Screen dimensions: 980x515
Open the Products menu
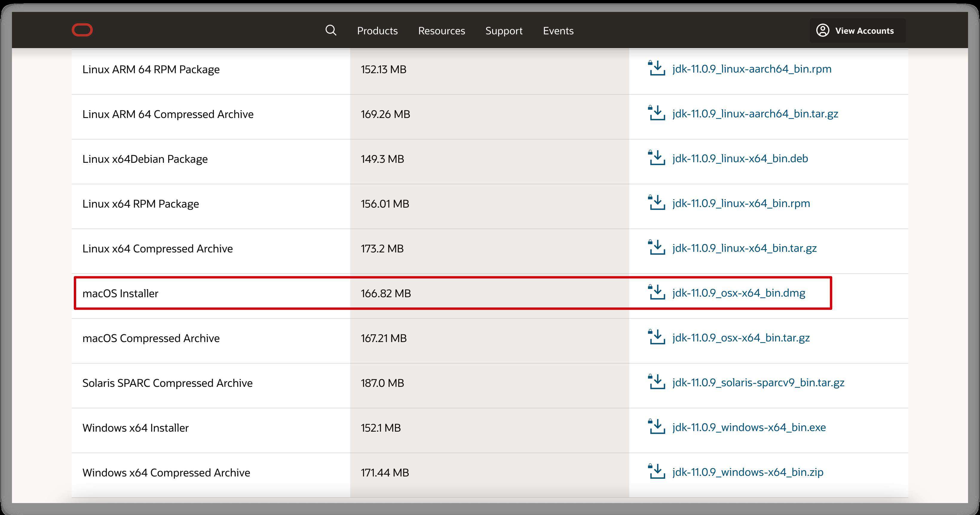(377, 30)
